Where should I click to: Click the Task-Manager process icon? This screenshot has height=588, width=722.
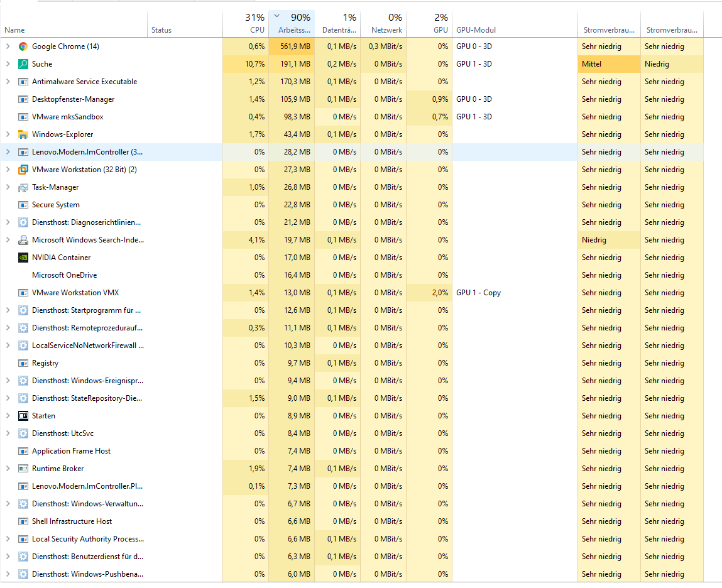click(23, 187)
